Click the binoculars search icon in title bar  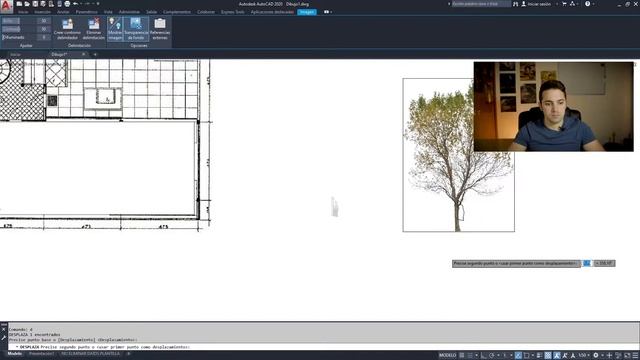pos(516,4)
